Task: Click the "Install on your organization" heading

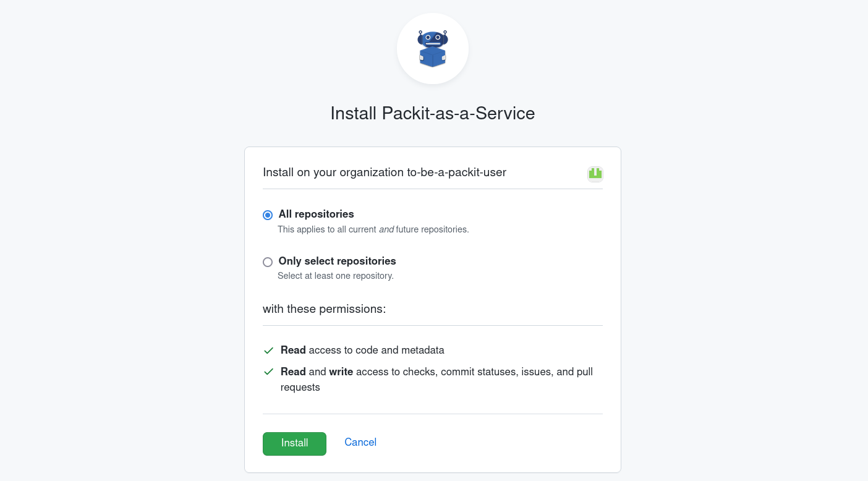Action: pyautogui.click(x=334, y=172)
